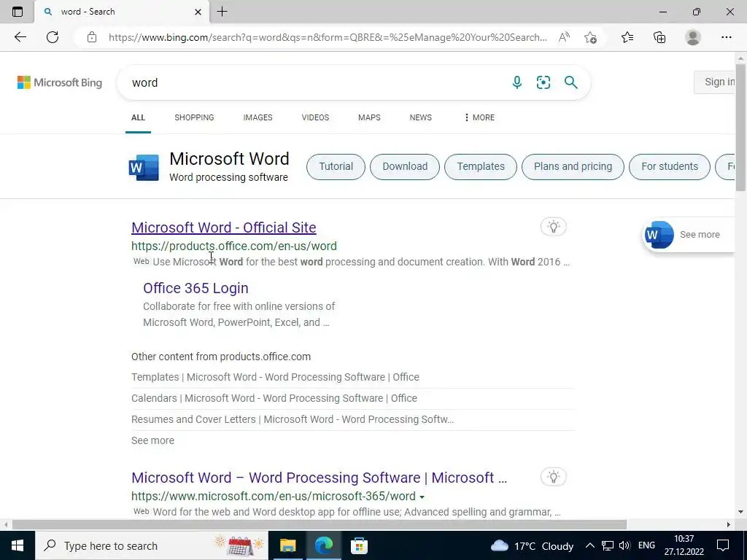Open the Favorites list
The height and width of the screenshot is (560, 747).
point(627,37)
